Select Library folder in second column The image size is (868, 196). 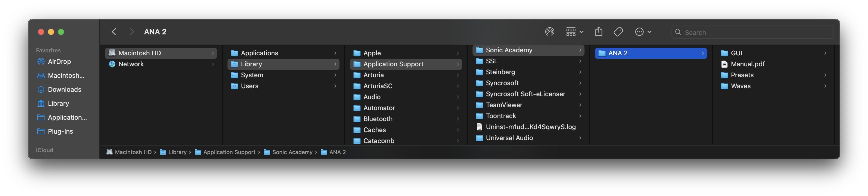283,64
